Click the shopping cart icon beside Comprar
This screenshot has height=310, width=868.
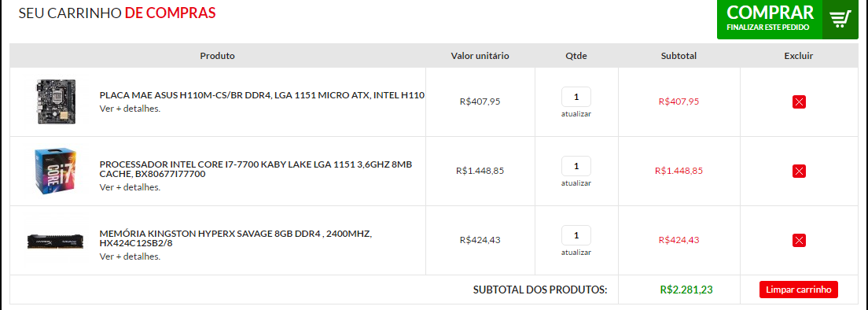click(x=840, y=20)
